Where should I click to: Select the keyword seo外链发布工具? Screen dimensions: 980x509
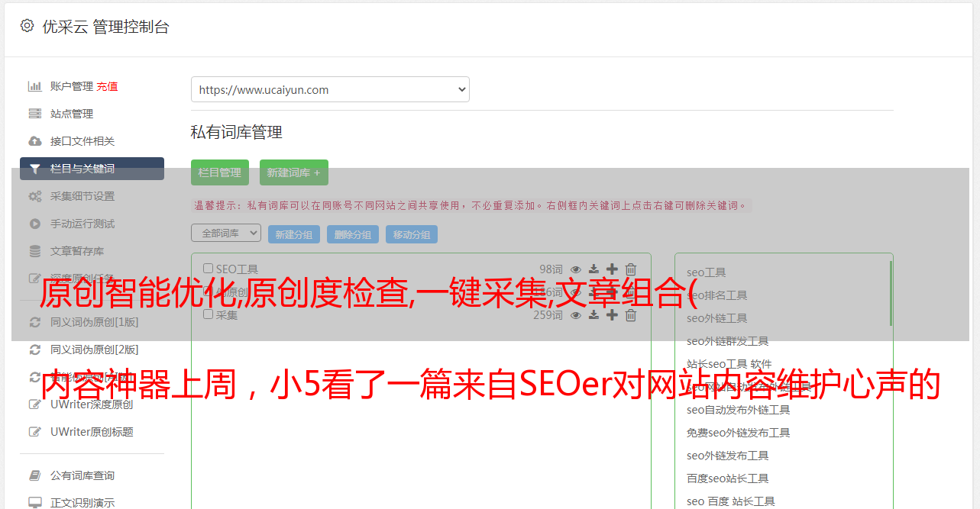click(728, 456)
